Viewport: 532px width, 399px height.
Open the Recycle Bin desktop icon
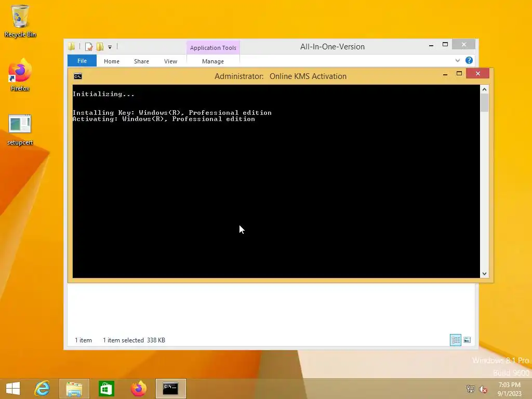[x=20, y=21]
